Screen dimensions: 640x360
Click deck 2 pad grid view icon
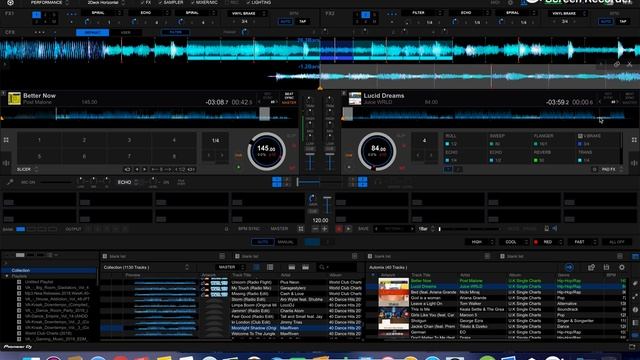634,140
